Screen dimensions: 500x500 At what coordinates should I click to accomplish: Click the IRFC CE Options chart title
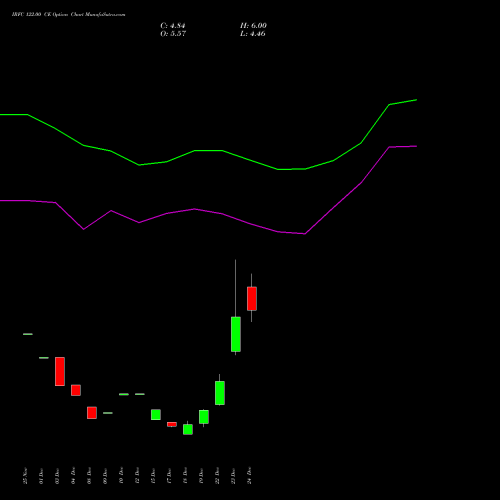[69, 15]
